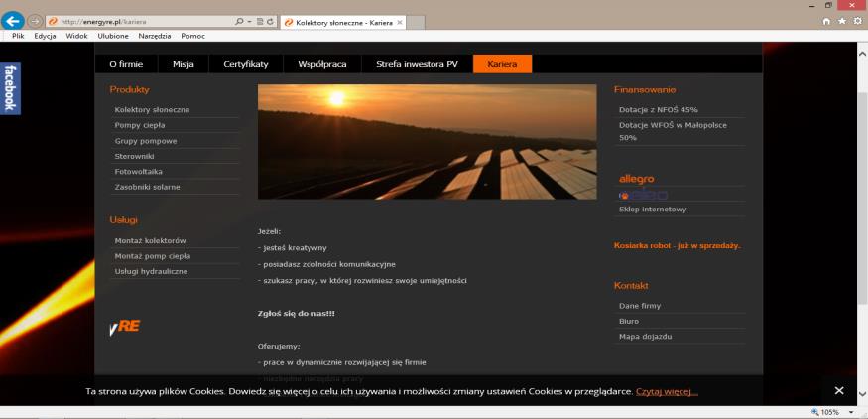Click the line - posiadasz zdolności komunikacyjne
Screen dimensions: 868x419
tap(326, 264)
